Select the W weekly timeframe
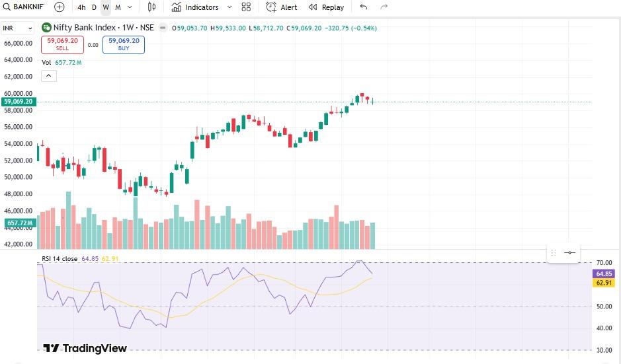 point(106,7)
